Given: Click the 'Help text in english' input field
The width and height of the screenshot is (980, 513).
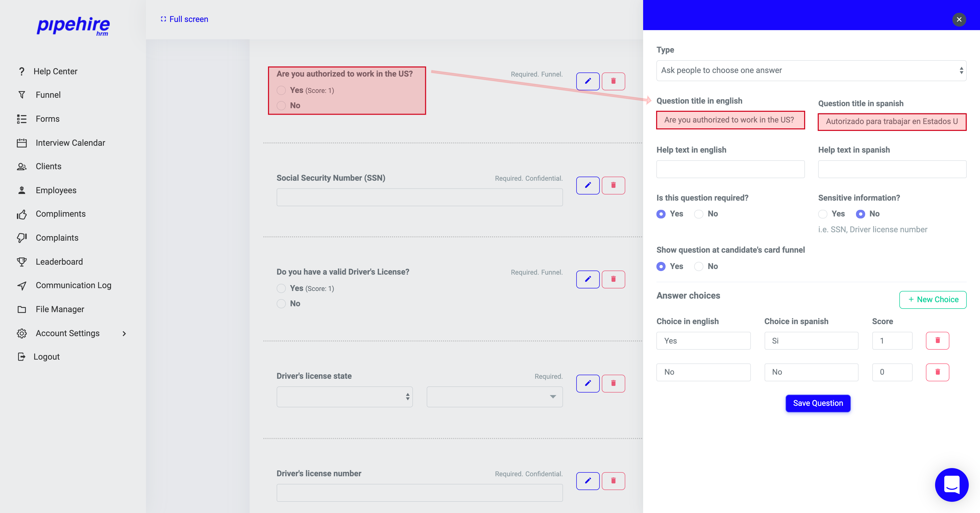Looking at the screenshot, I should pos(730,169).
